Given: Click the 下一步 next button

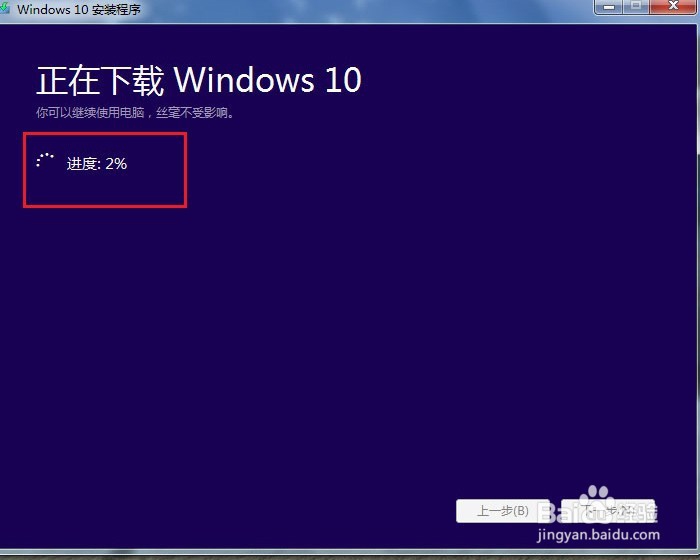Looking at the screenshot, I should (x=608, y=511).
